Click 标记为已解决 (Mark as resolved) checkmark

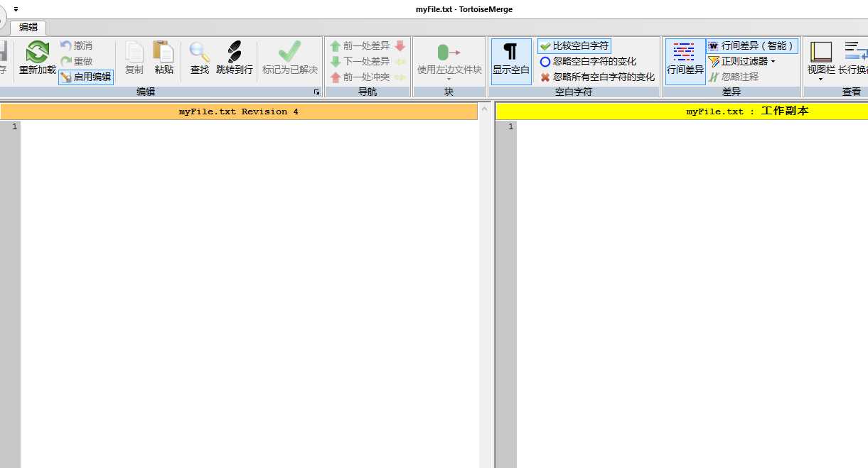(289, 52)
